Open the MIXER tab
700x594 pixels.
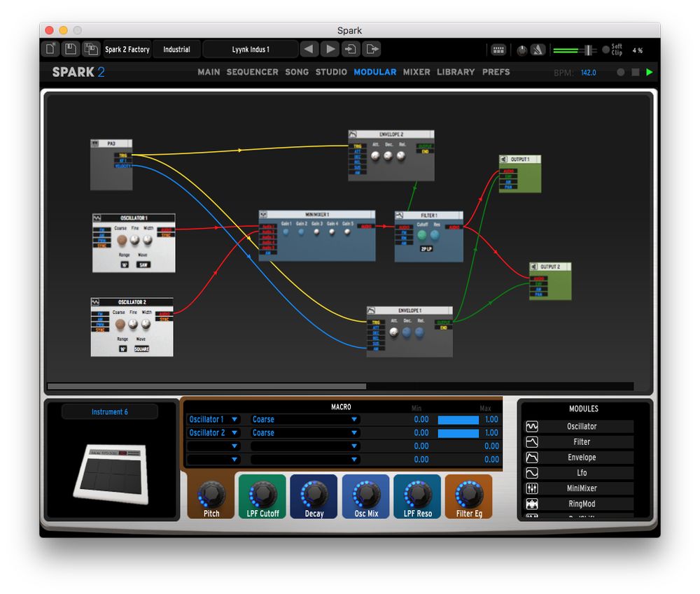(416, 72)
